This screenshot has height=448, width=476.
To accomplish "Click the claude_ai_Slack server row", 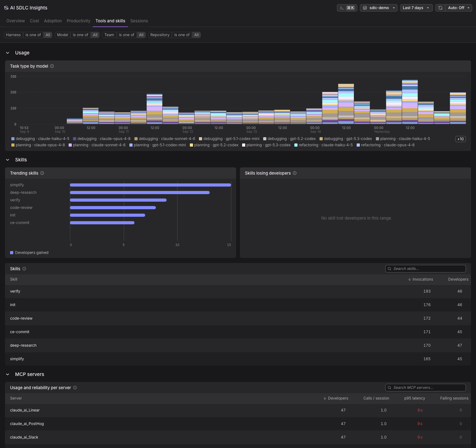I will [x=238, y=437].
